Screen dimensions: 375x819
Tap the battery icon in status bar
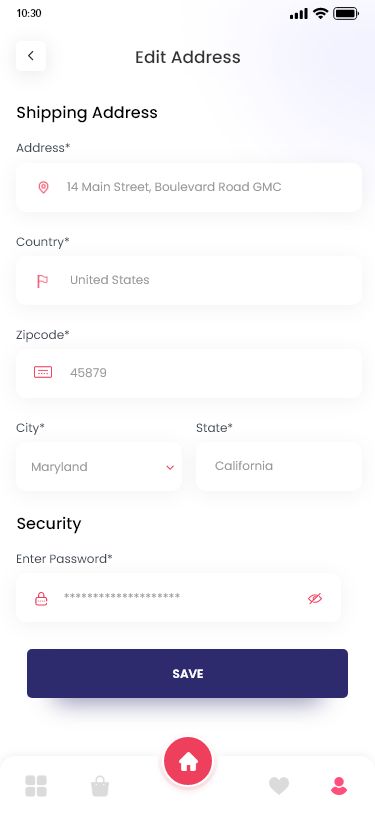click(x=346, y=14)
